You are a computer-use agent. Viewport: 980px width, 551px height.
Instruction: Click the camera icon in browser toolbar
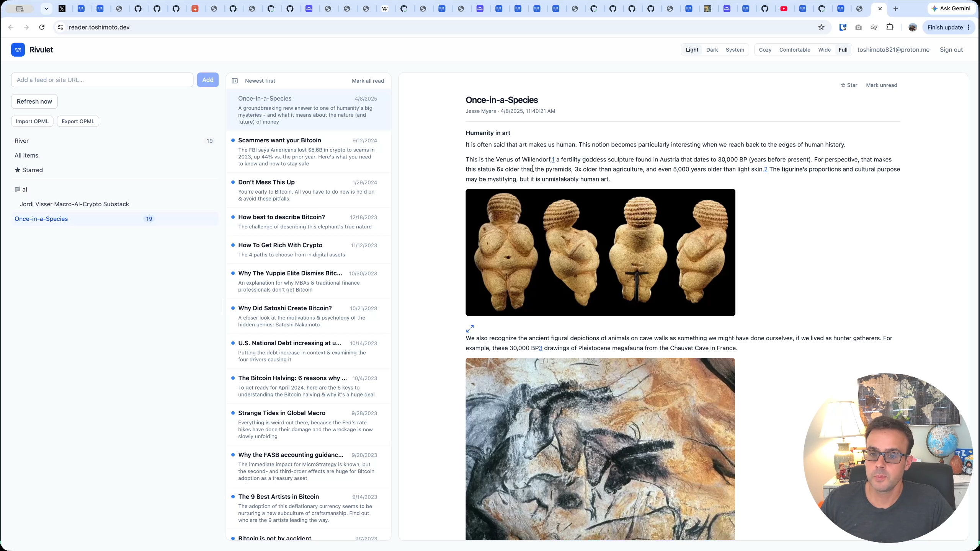[858, 27]
